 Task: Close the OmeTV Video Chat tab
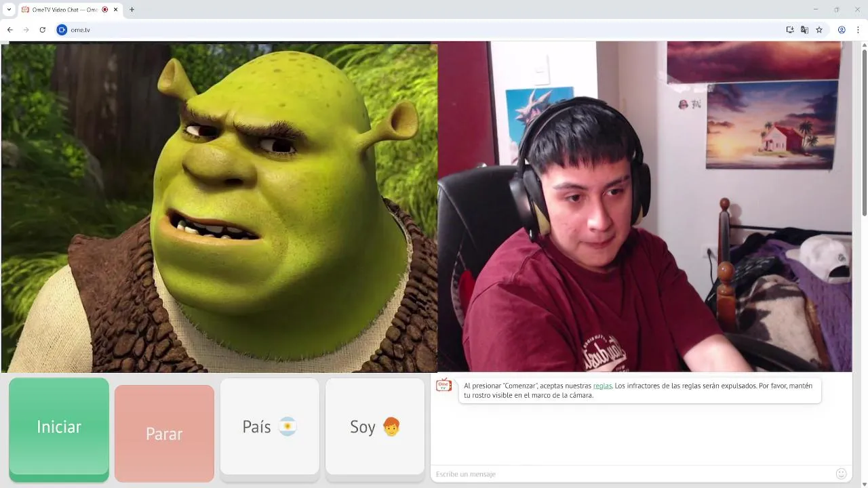point(116,9)
